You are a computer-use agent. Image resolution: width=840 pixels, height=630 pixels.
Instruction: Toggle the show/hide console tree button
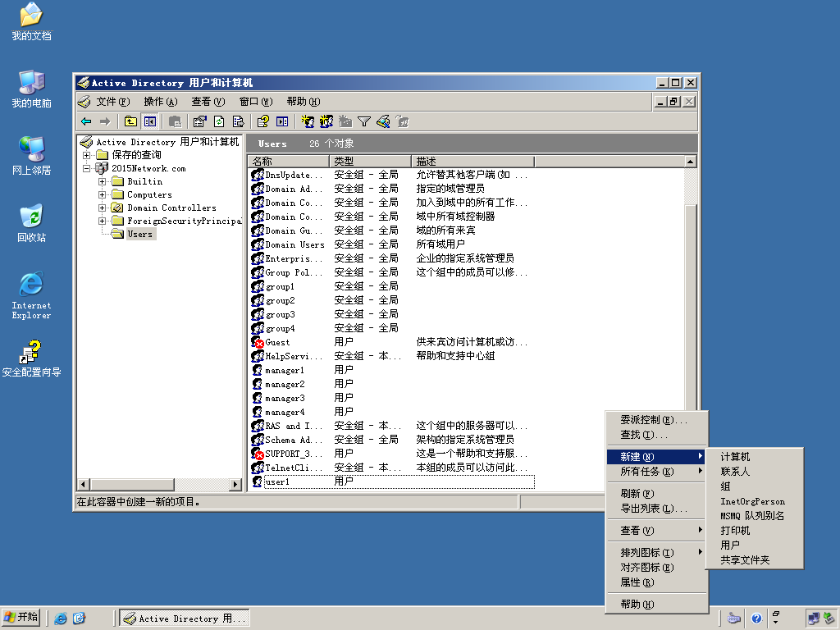point(149,121)
